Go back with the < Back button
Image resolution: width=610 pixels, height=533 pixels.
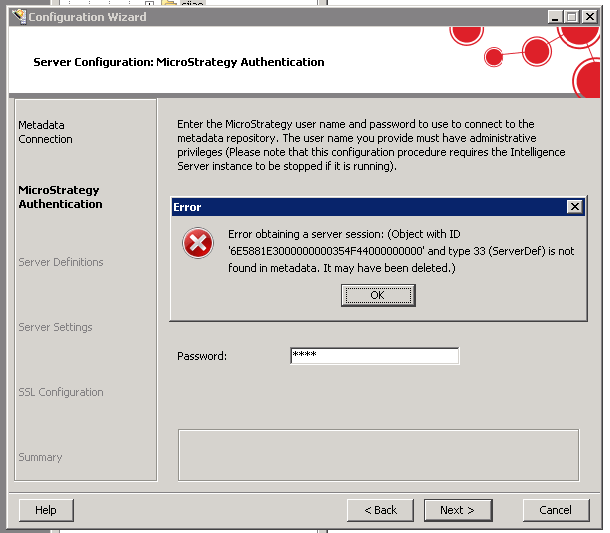coord(380,510)
